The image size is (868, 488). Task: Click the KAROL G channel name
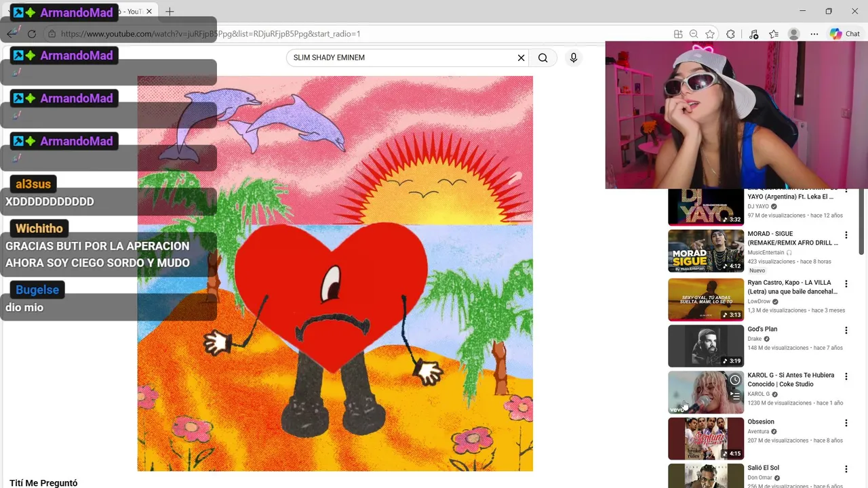tap(758, 394)
